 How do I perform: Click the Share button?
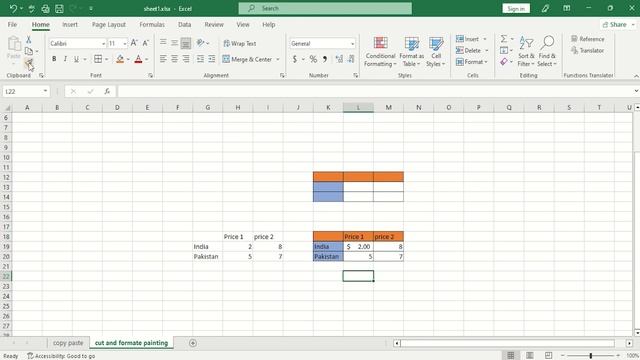click(618, 24)
